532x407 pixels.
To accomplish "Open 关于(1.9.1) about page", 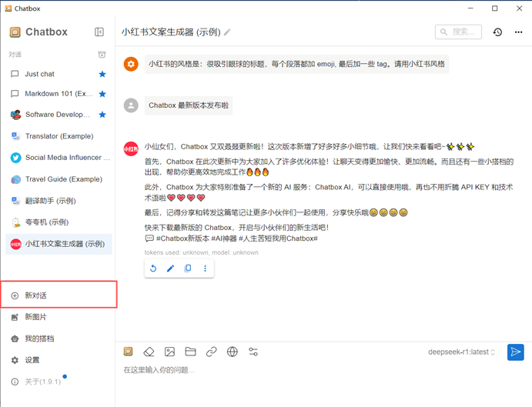I will click(x=59, y=382).
